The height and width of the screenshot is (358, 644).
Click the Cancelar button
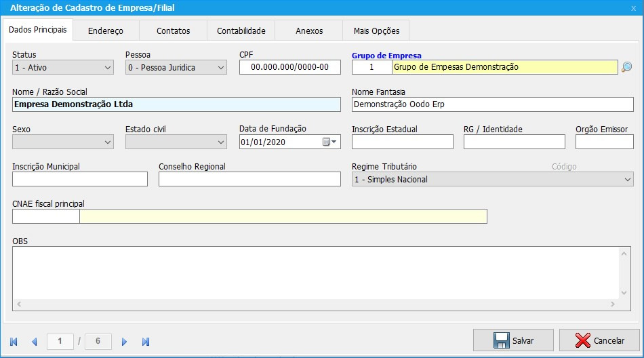coord(600,340)
